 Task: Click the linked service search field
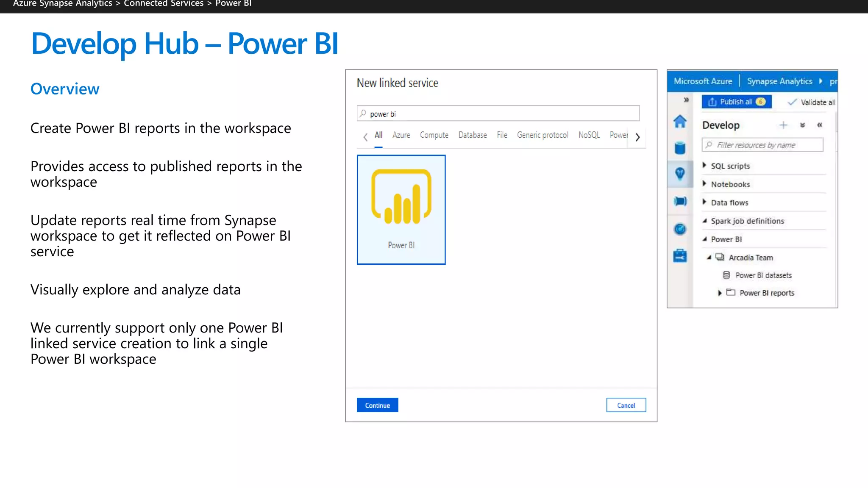point(498,114)
